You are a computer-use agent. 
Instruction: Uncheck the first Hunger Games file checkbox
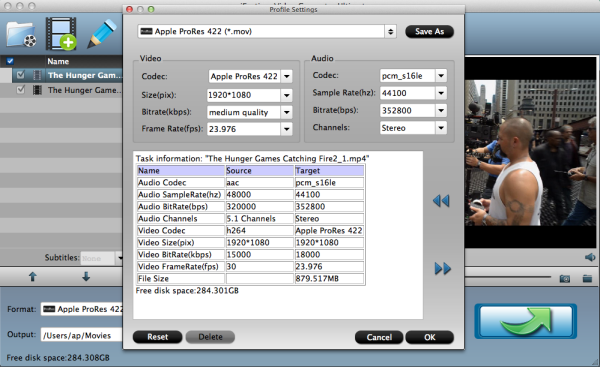pyautogui.click(x=20, y=75)
